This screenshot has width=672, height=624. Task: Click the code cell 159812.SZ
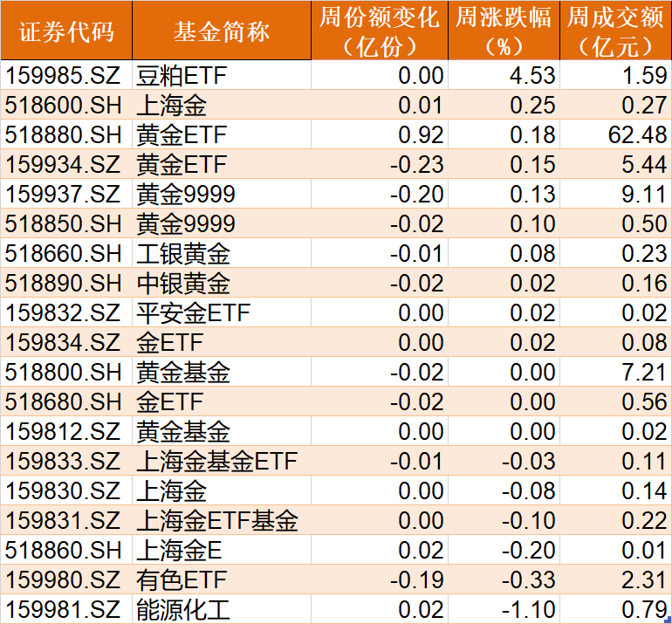[x=63, y=431]
